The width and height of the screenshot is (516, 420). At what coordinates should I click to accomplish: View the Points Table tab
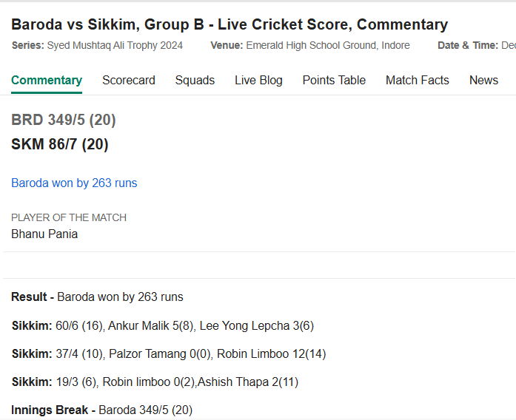click(334, 80)
